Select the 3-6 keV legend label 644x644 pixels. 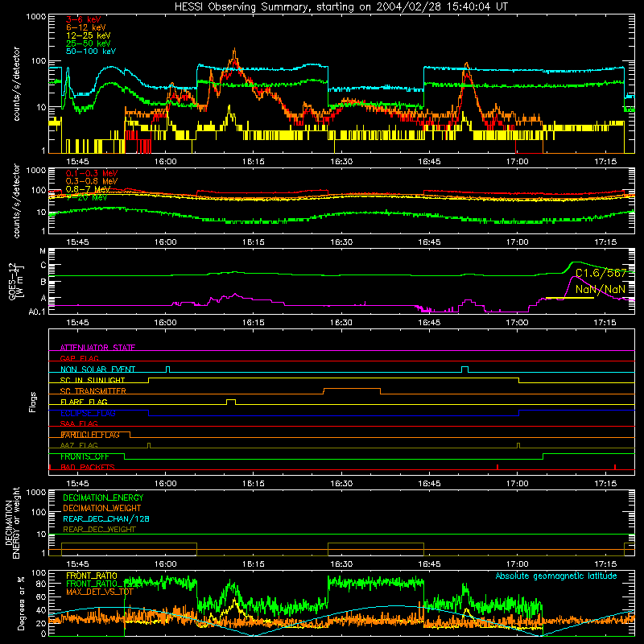pyautogui.click(x=84, y=19)
